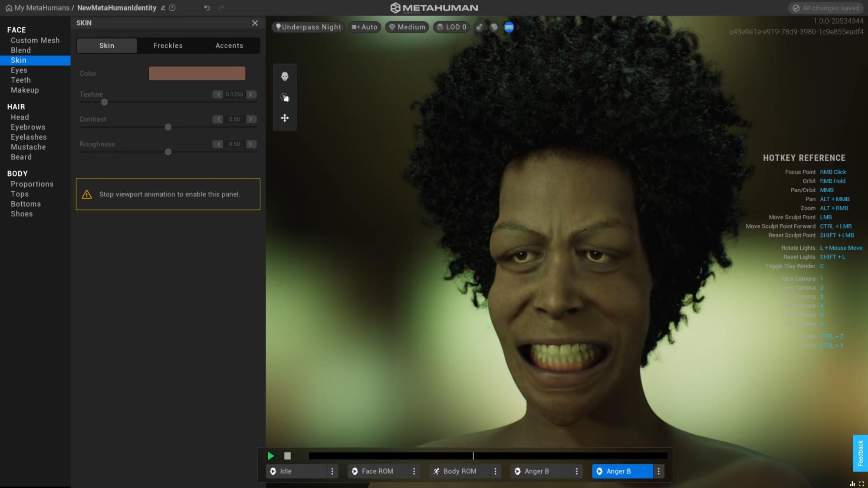Open the options menu beside Face ROM

414,471
